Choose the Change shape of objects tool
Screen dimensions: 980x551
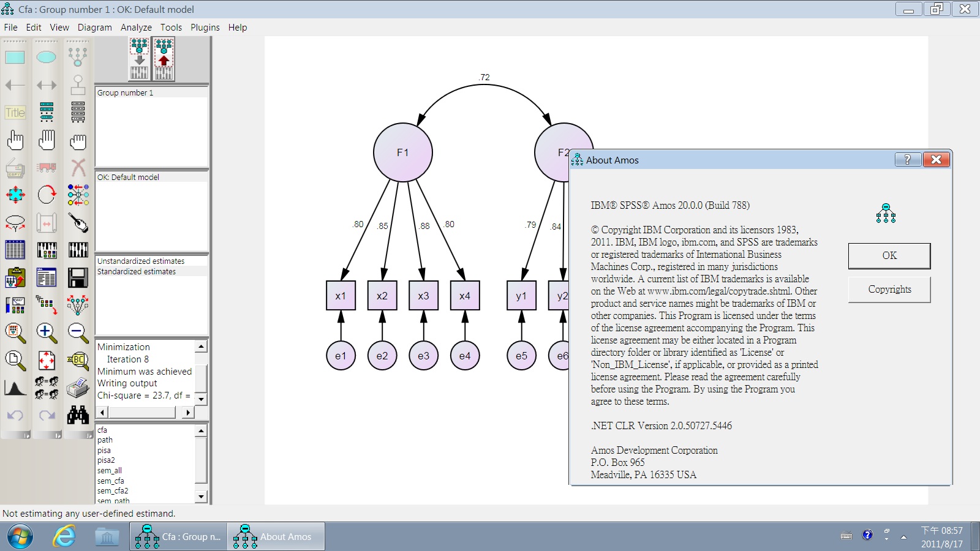(15, 195)
